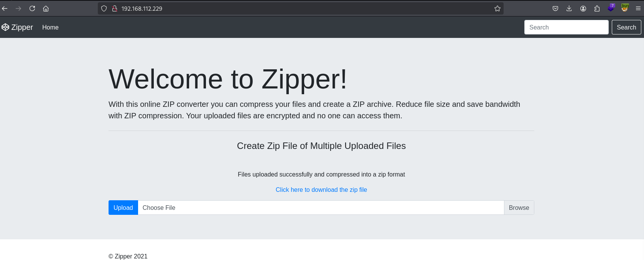The image size is (644, 260).
Task: Open the Firefox hamburger menu
Action: click(x=638, y=8)
